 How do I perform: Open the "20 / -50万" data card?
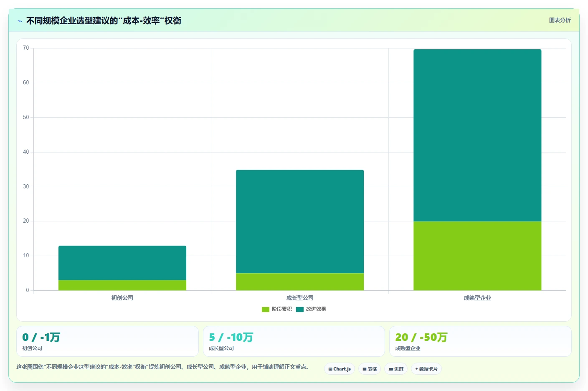click(480, 341)
